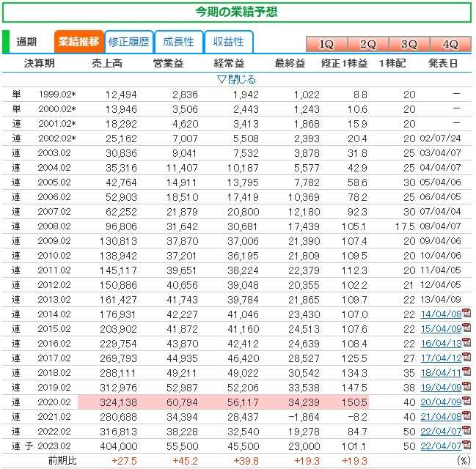476x469 pixels.
Task: Select EPS value 150.5
Action: 354,402
